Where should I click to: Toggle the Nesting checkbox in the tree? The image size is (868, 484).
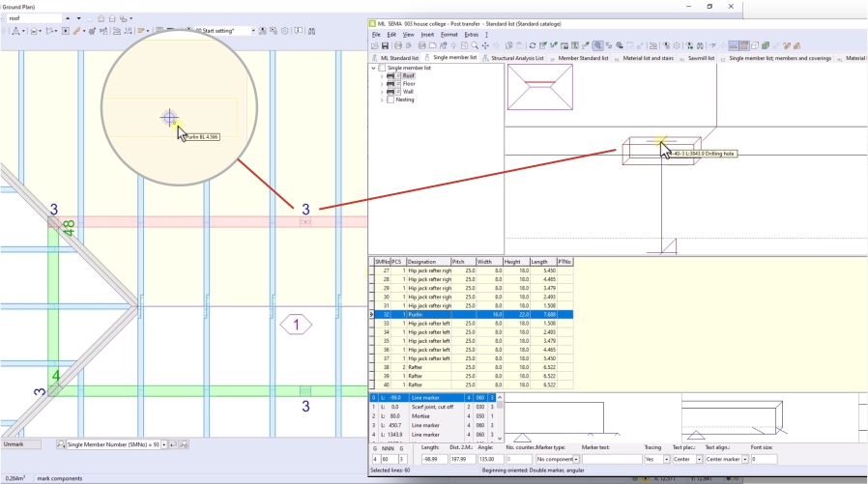[391, 100]
